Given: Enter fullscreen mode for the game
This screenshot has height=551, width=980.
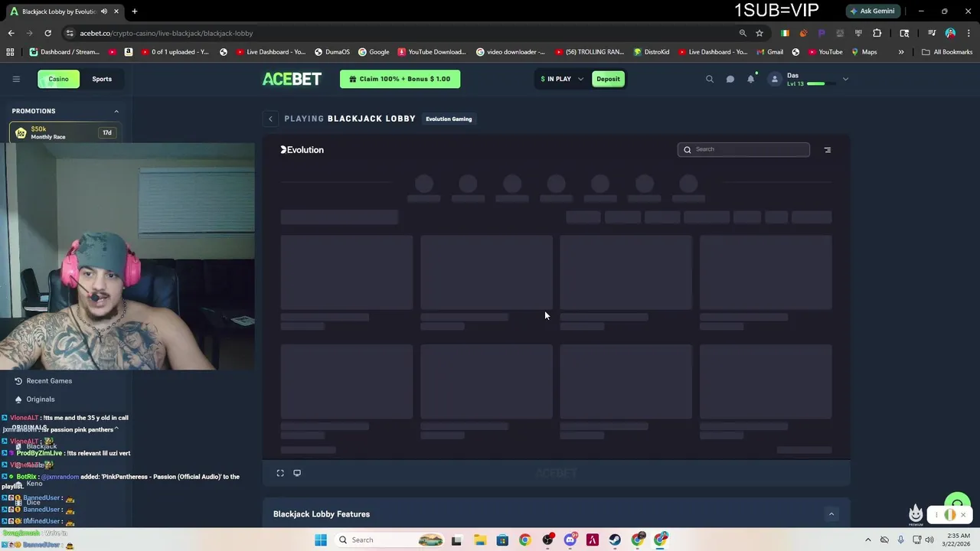Looking at the screenshot, I should click(x=280, y=473).
